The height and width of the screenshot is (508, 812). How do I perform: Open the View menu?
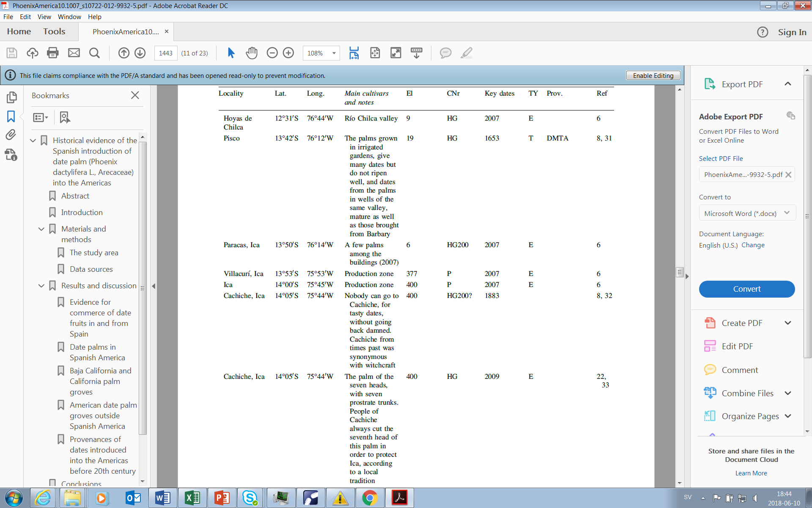point(44,17)
